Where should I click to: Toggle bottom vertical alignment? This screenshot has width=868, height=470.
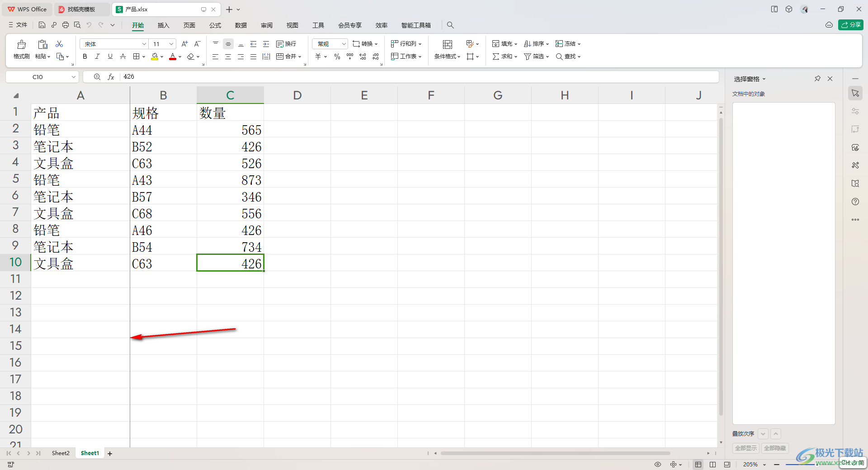[x=241, y=44]
